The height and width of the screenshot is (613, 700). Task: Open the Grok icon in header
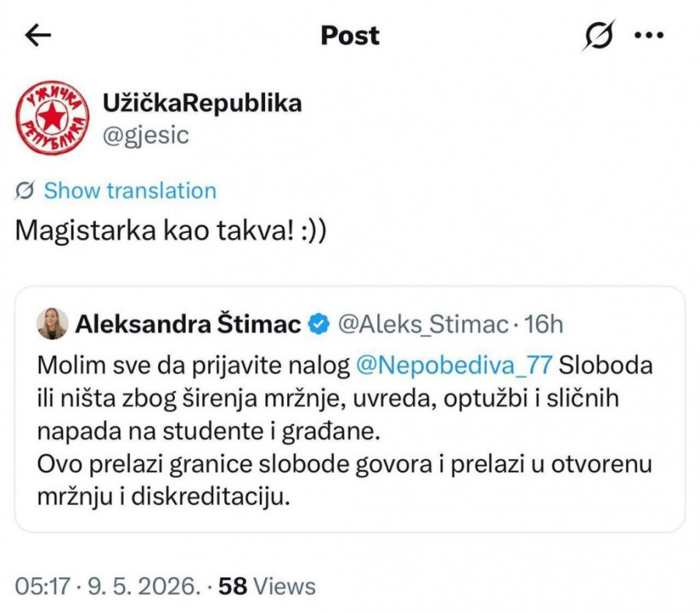click(598, 35)
